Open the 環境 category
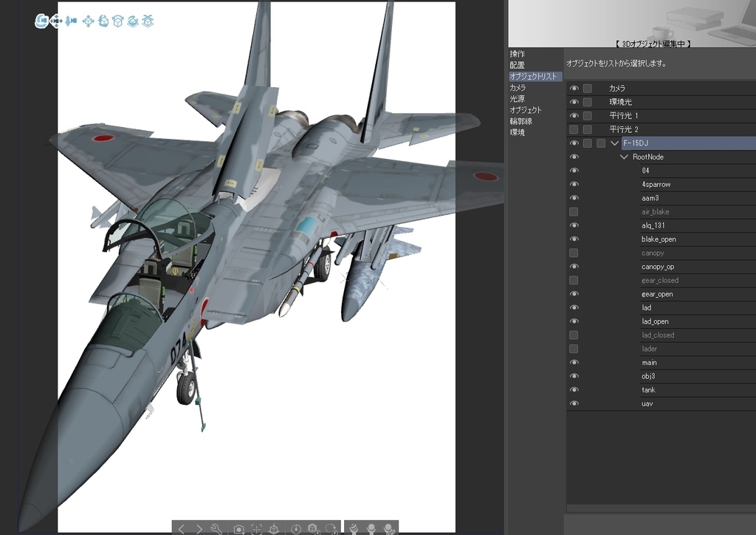The image size is (756, 535). [x=518, y=132]
